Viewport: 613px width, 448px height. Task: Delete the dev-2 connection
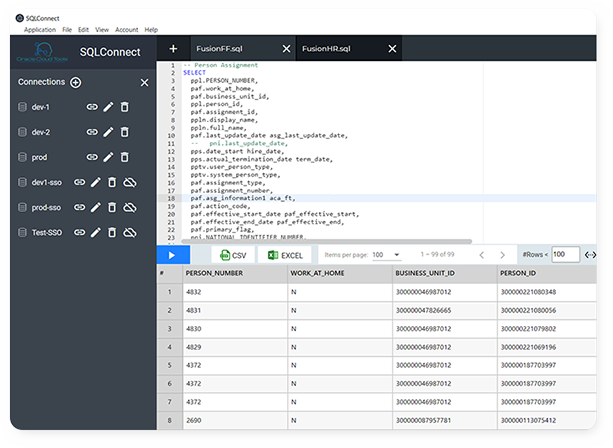125,132
